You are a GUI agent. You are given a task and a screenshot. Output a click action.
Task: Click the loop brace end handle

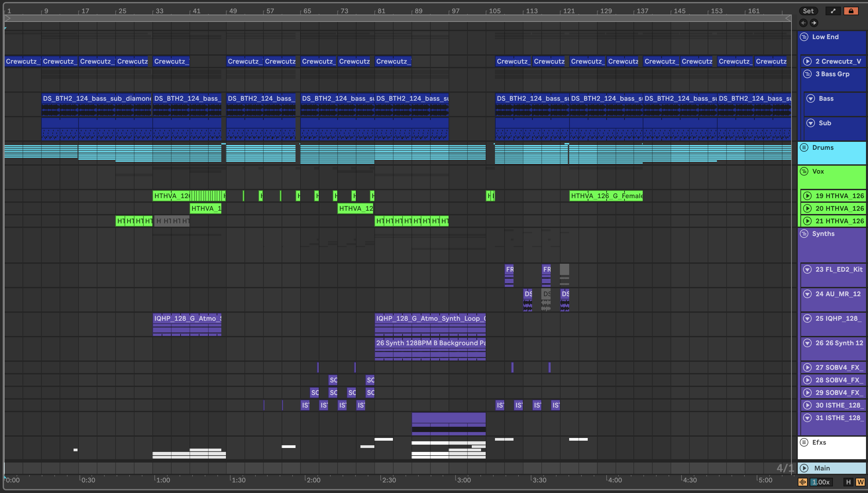788,18
